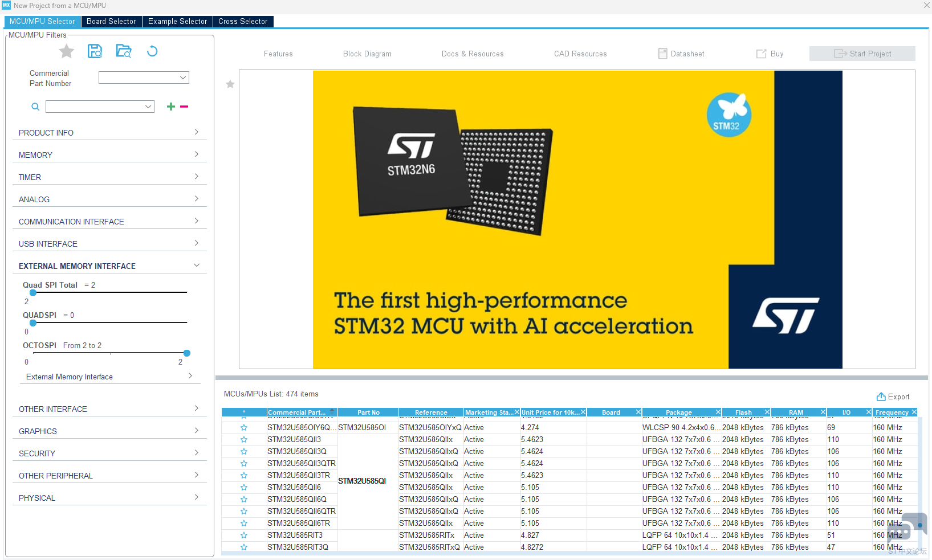Expand the OTHER INTERFACE filter section
Image resolution: width=932 pixels, height=560 pixels.
click(109, 408)
